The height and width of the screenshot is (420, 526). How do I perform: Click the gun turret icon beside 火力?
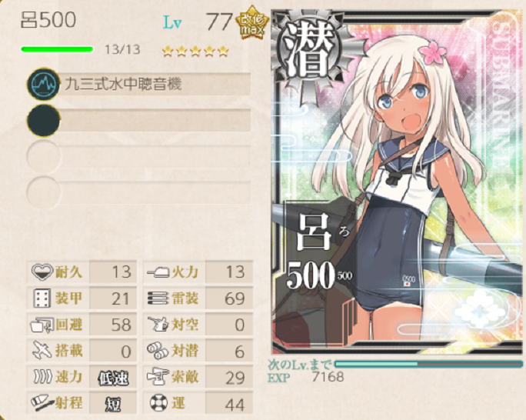click(x=158, y=272)
